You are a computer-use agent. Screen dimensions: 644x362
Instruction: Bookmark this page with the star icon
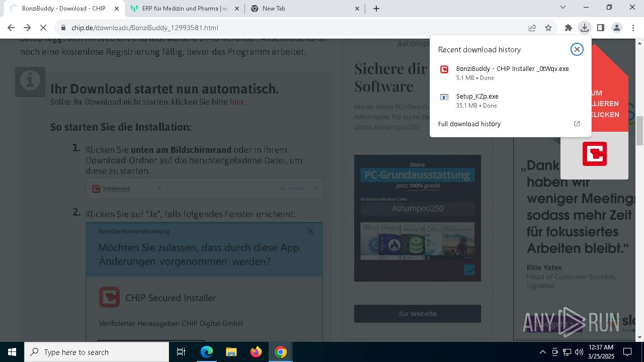click(x=548, y=28)
